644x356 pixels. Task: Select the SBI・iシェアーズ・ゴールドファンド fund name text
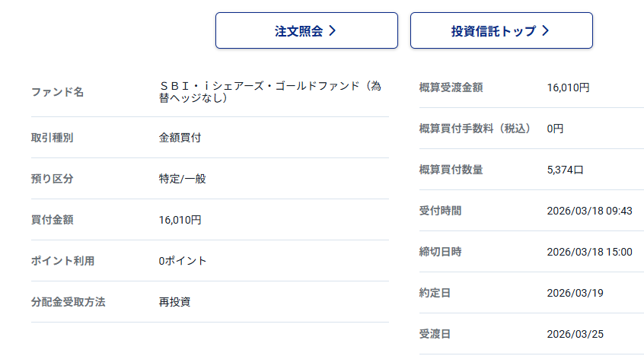click(x=269, y=92)
